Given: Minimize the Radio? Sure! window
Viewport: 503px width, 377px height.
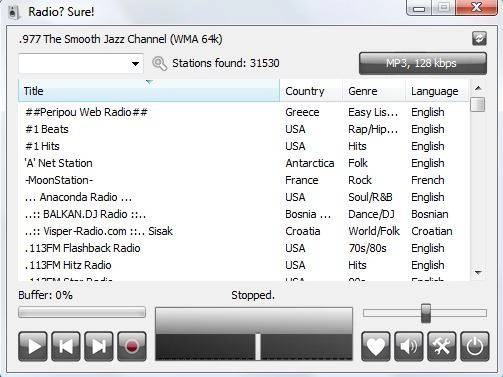Looking at the screenshot, I should [419, 8].
